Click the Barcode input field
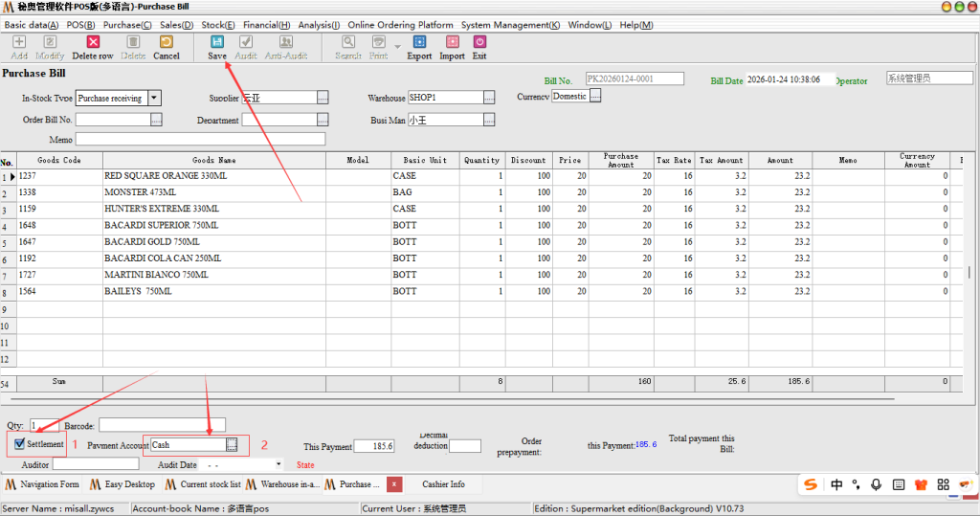 162,424
